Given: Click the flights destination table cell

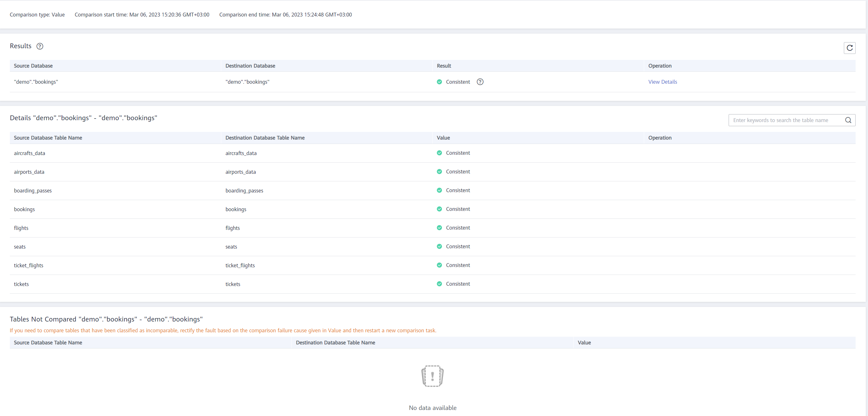Looking at the screenshot, I should (x=232, y=228).
